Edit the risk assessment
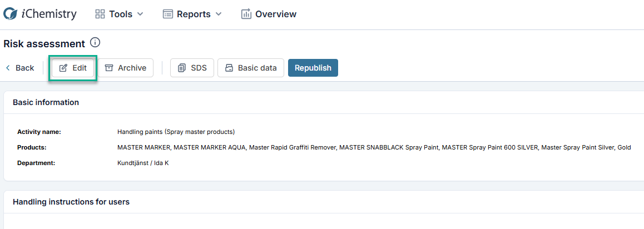This screenshot has width=644, height=229. (73, 68)
